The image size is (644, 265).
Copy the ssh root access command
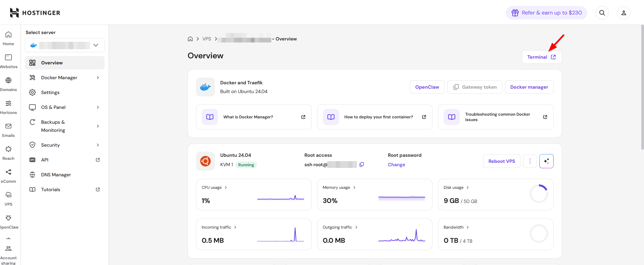tap(362, 165)
